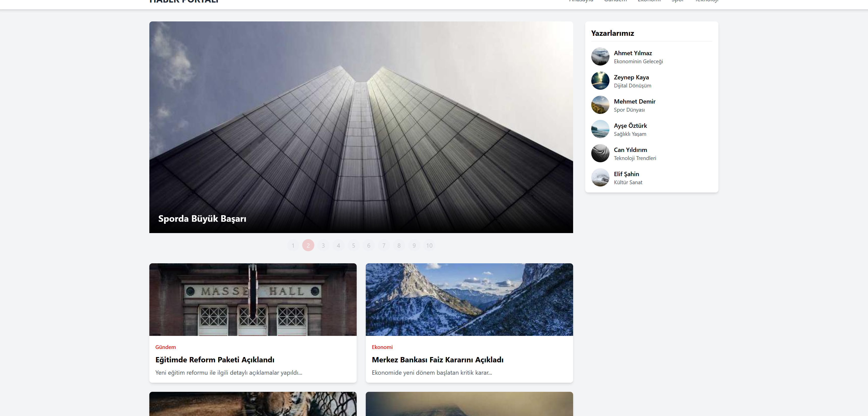Click the Ahmet Yılmaz author name
868x416 pixels.
pyautogui.click(x=633, y=53)
